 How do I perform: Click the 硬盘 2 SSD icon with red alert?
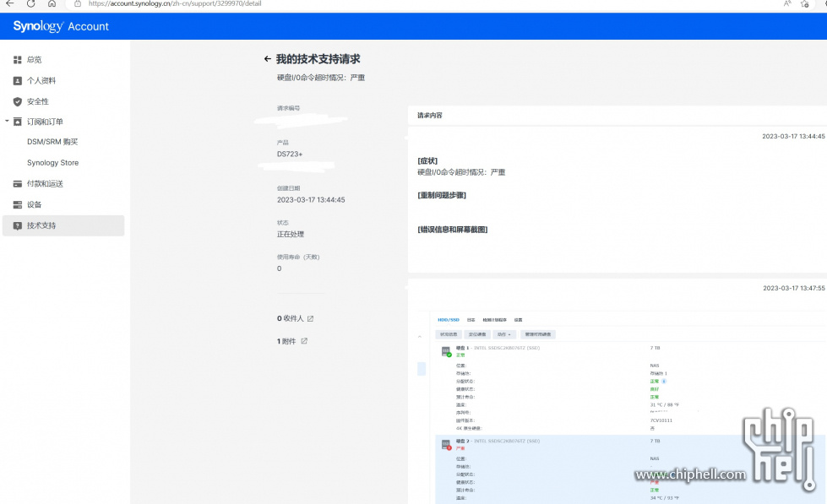(446, 444)
